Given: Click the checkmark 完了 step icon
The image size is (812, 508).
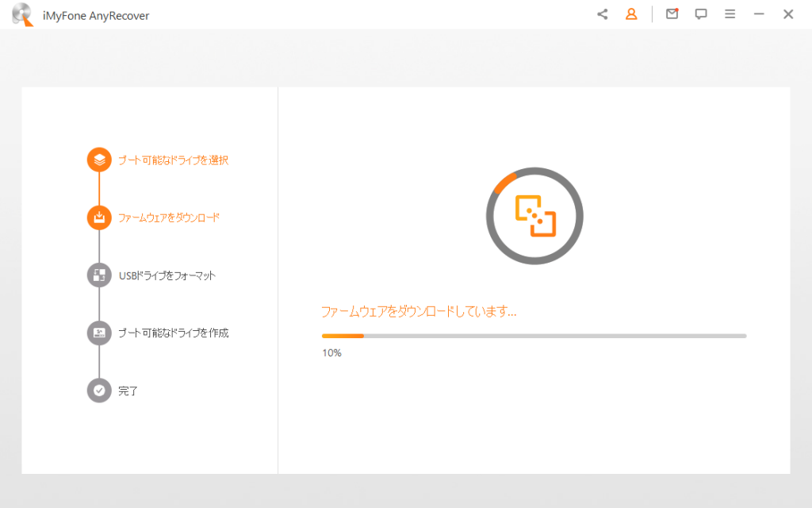Looking at the screenshot, I should (x=99, y=391).
